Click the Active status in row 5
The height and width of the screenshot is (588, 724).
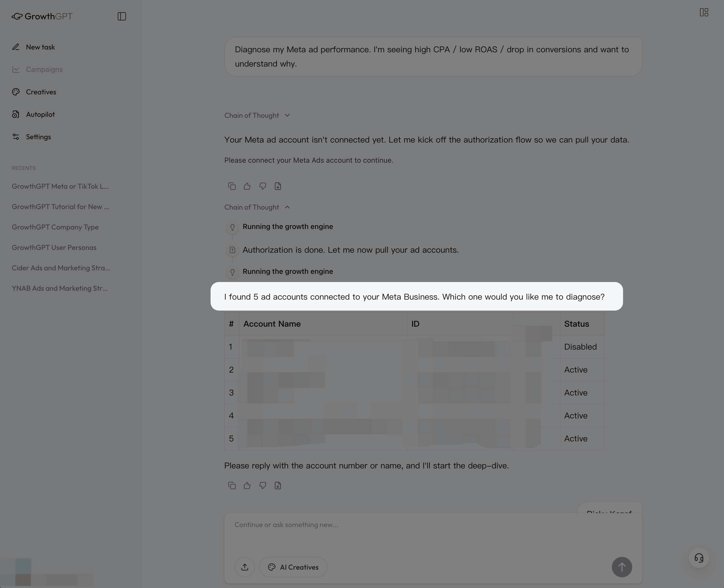(576, 439)
